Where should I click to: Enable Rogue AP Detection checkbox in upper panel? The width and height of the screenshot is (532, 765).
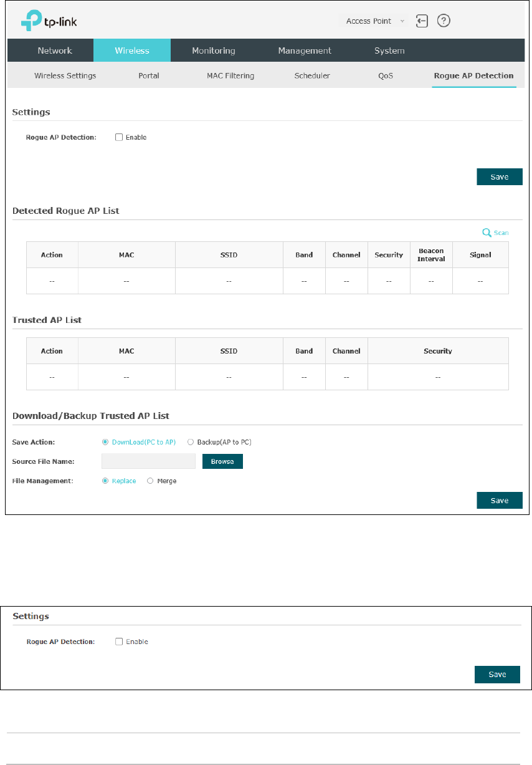(119, 137)
